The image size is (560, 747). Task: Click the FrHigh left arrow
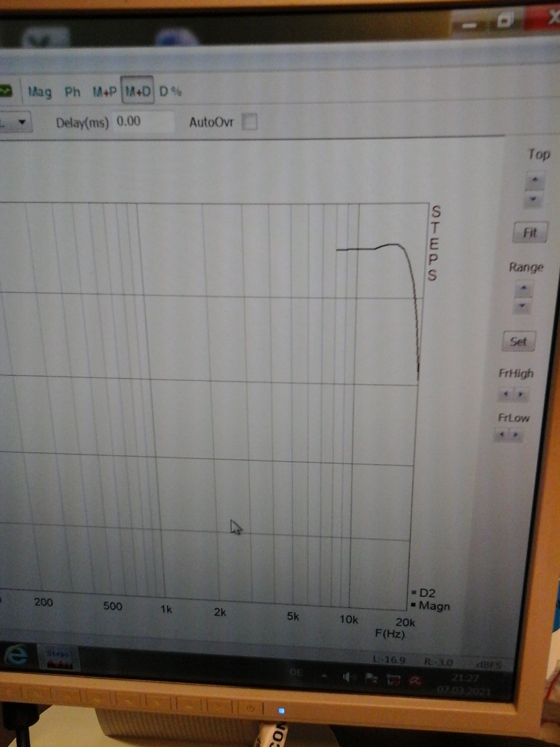505,395
